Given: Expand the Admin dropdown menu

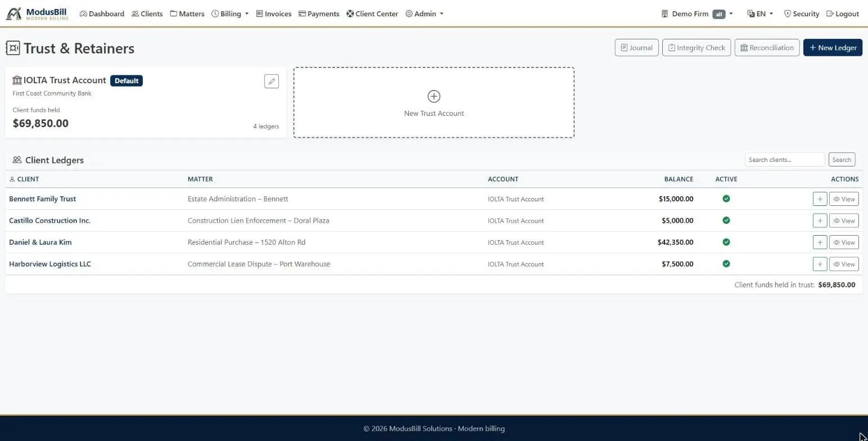Looking at the screenshot, I should (x=424, y=13).
